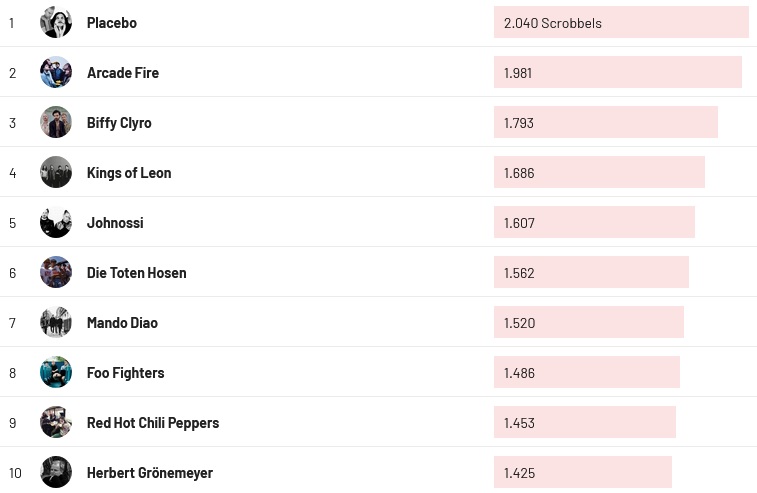This screenshot has width=757, height=493.
Task: Click Biffy Clyro avatar picture
Action: pos(56,122)
